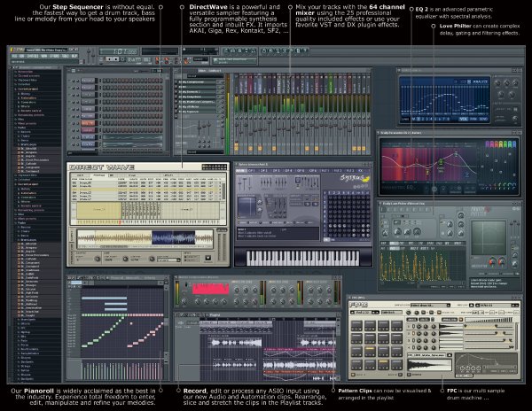Screen dimensions: 532x411
Task: Open the Mixer output selector below the EQ
Action: [x=204, y=152]
